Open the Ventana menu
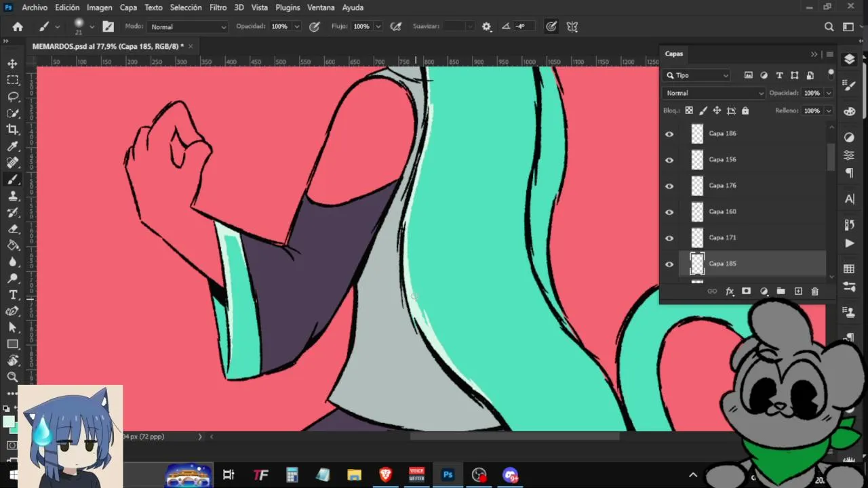The height and width of the screenshot is (488, 868). 321,7
